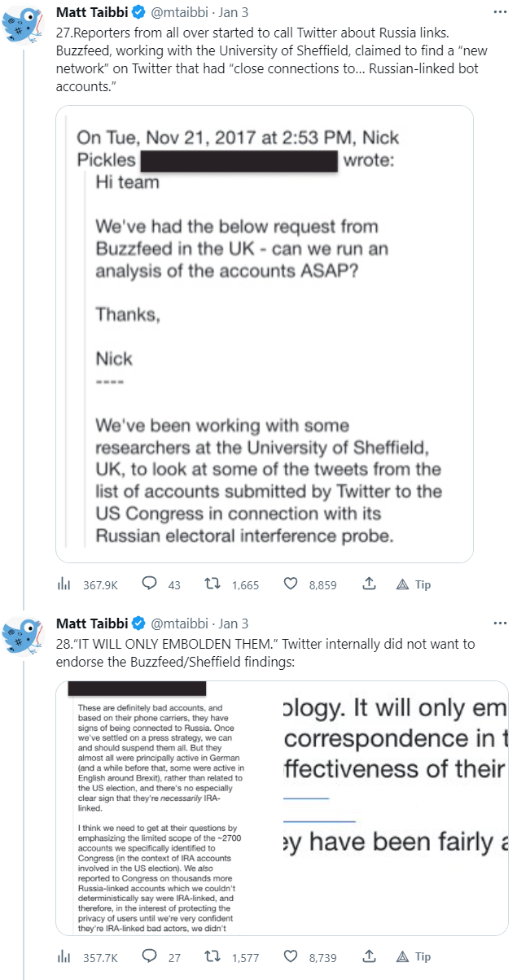Open the Nick Pickles email screenshot
This screenshot has height=980, width=517.
pos(264,334)
